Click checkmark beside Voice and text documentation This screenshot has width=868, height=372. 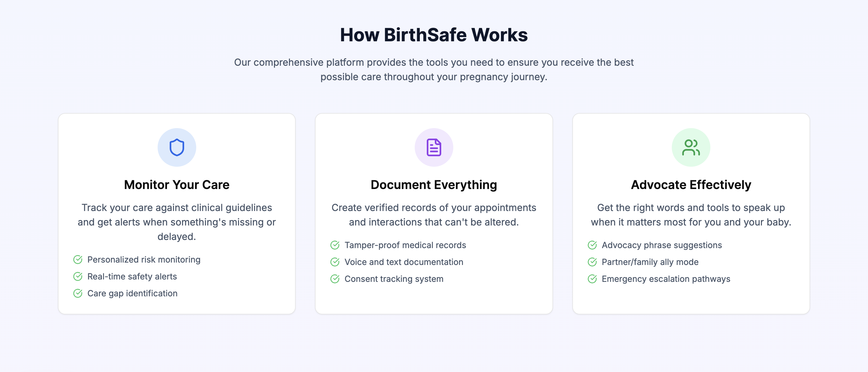(x=335, y=262)
